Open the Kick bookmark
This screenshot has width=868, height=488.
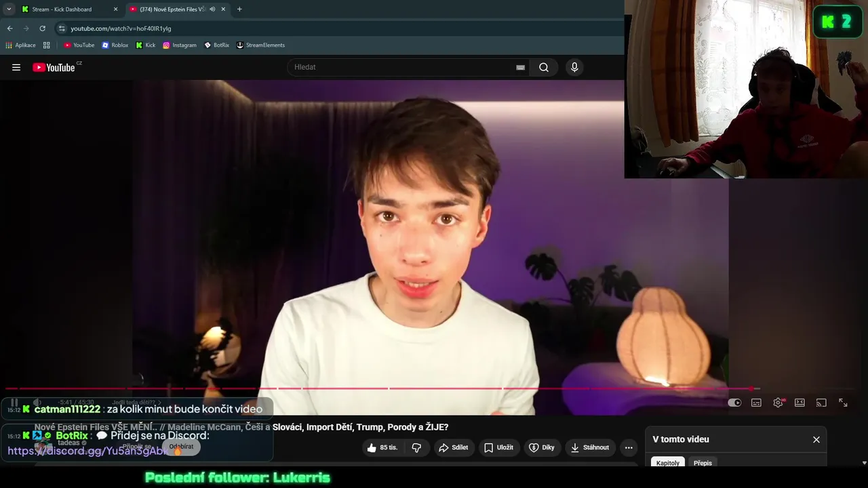tap(146, 45)
